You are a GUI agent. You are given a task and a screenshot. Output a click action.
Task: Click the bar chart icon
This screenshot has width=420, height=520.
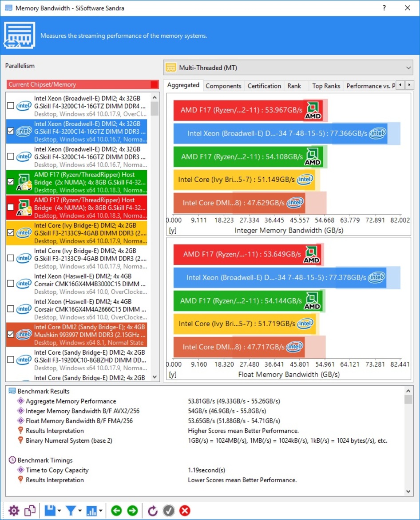[91, 510]
